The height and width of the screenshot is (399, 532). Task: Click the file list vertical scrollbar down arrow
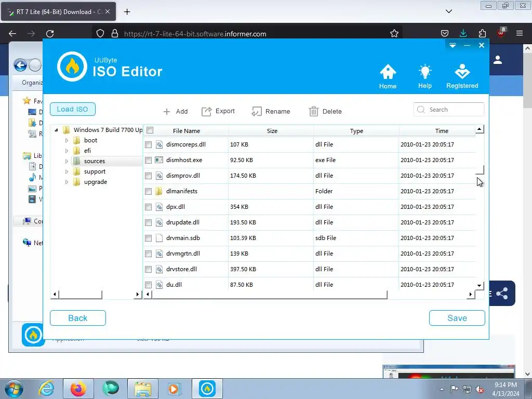[479, 286]
